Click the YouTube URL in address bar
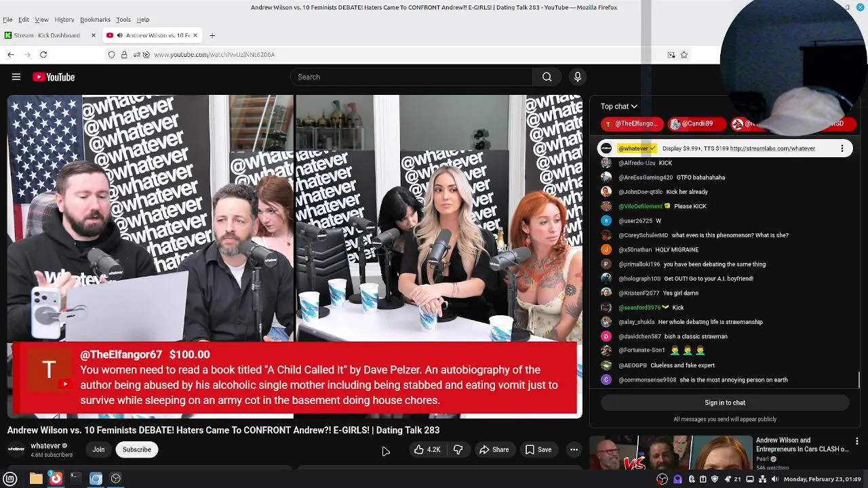Screen dimensions: 868x488 click(214, 54)
